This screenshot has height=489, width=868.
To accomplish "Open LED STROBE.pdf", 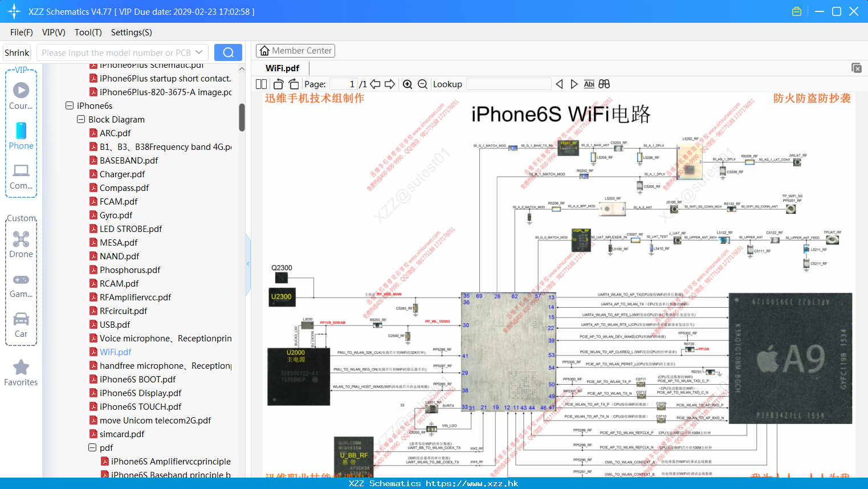I will coord(131,229).
